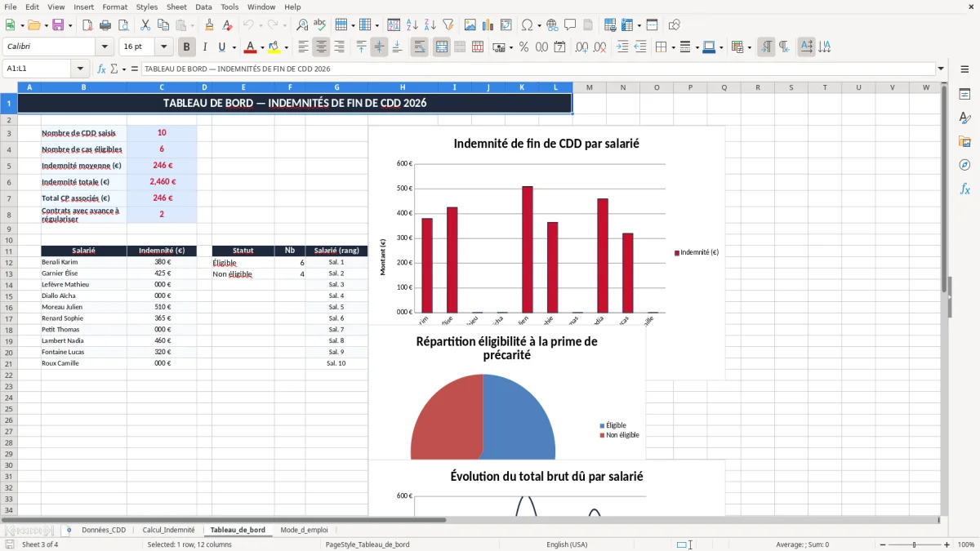The height and width of the screenshot is (551, 980).
Task: Open the Save button dropdown arrow
Action: [x=69, y=25]
